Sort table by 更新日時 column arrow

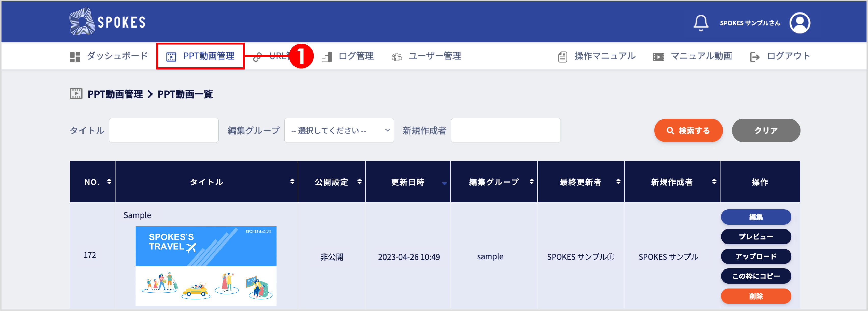tap(444, 183)
